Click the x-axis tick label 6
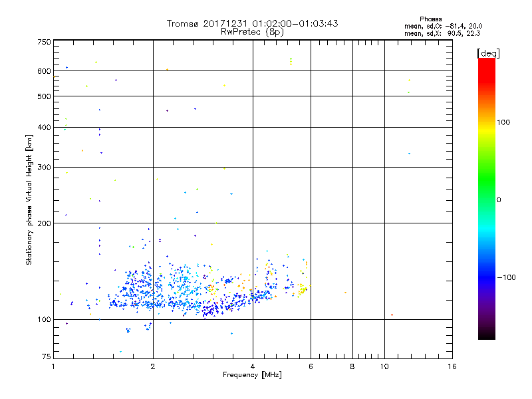 tap(311, 366)
